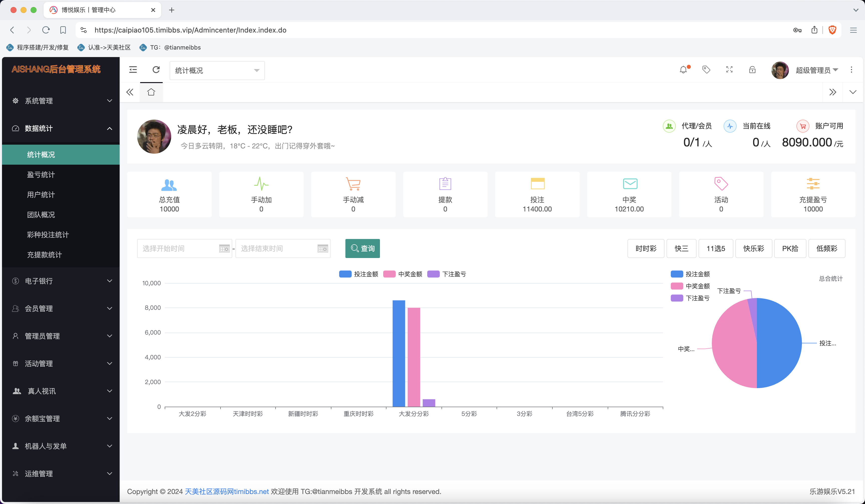Collapse sidebar with the menu fold icon
Viewport: 865px width, 504px height.
[133, 70]
